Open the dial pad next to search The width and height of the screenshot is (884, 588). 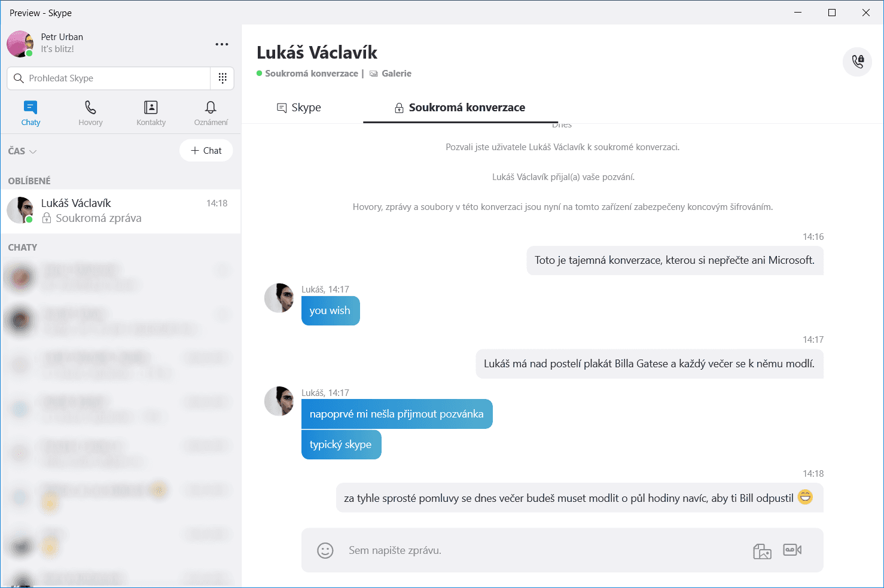pyautogui.click(x=222, y=78)
